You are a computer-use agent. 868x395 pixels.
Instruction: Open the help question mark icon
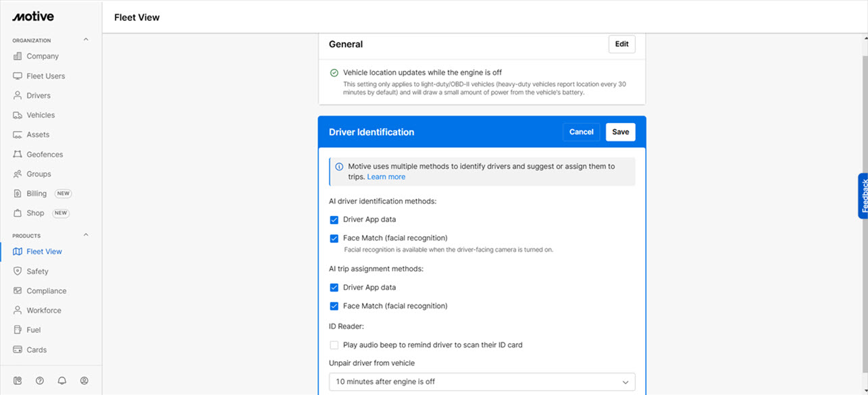pos(40,381)
